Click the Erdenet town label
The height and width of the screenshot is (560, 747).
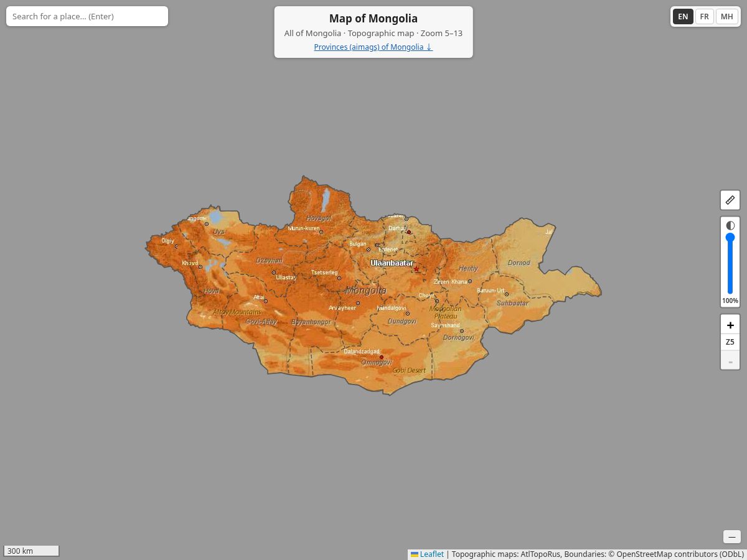388,250
